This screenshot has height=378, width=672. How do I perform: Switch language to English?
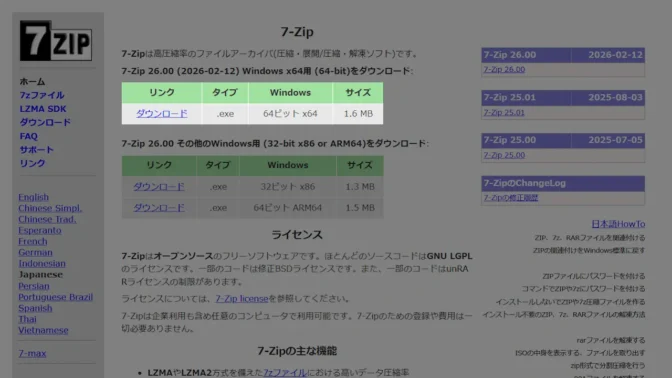pos(33,197)
